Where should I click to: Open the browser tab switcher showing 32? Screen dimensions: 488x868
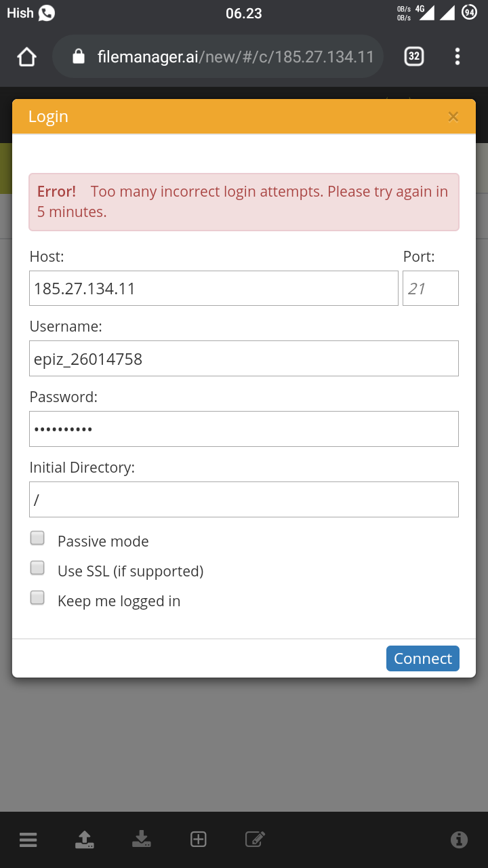click(x=413, y=57)
